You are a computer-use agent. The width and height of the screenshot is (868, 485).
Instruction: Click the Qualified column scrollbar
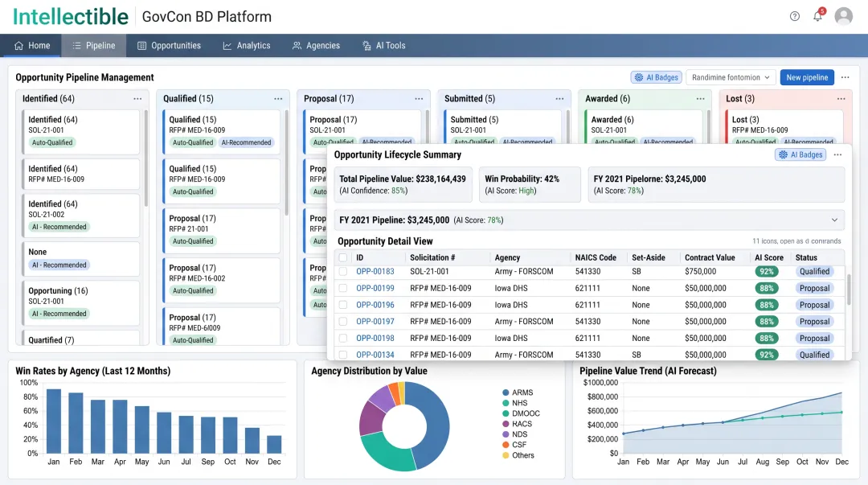tap(287, 162)
